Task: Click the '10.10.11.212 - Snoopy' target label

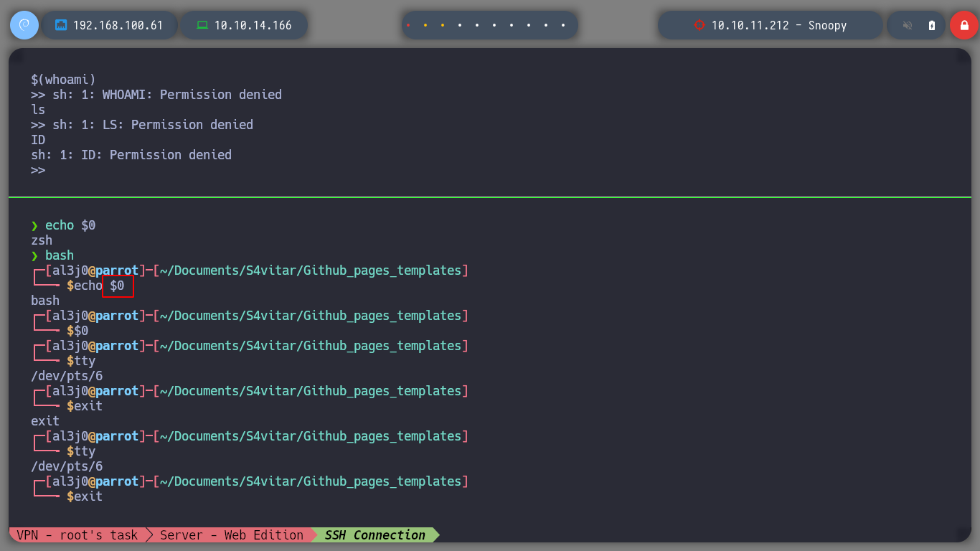Action: 779,25
